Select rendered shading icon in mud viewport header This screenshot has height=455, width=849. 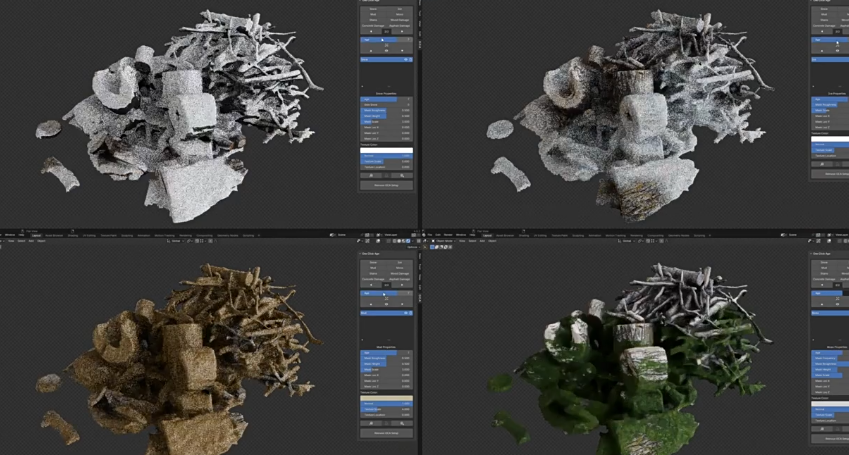pos(408,241)
